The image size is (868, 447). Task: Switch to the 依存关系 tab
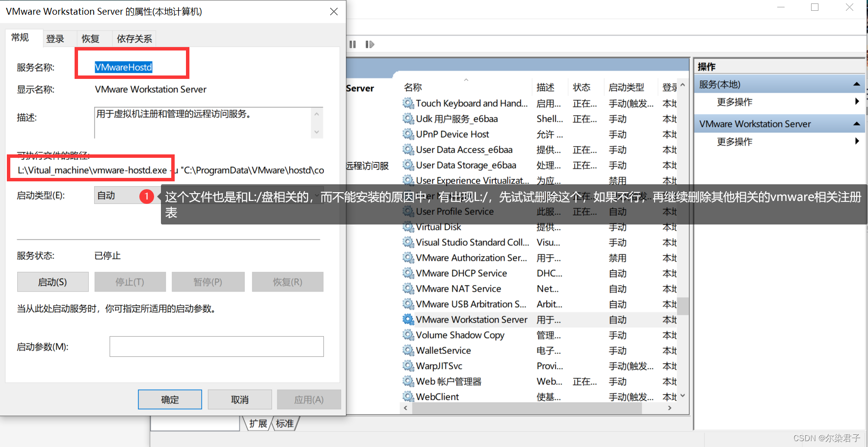(x=134, y=39)
